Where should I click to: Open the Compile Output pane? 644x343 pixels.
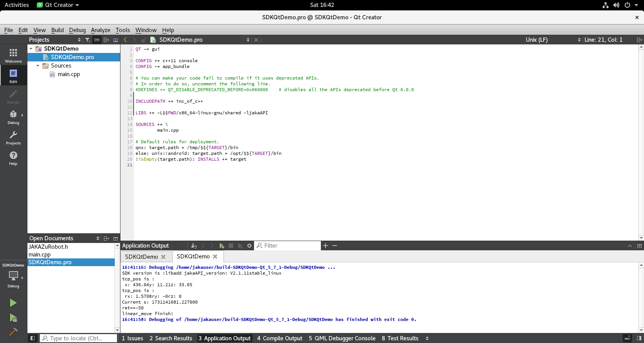click(x=280, y=338)
